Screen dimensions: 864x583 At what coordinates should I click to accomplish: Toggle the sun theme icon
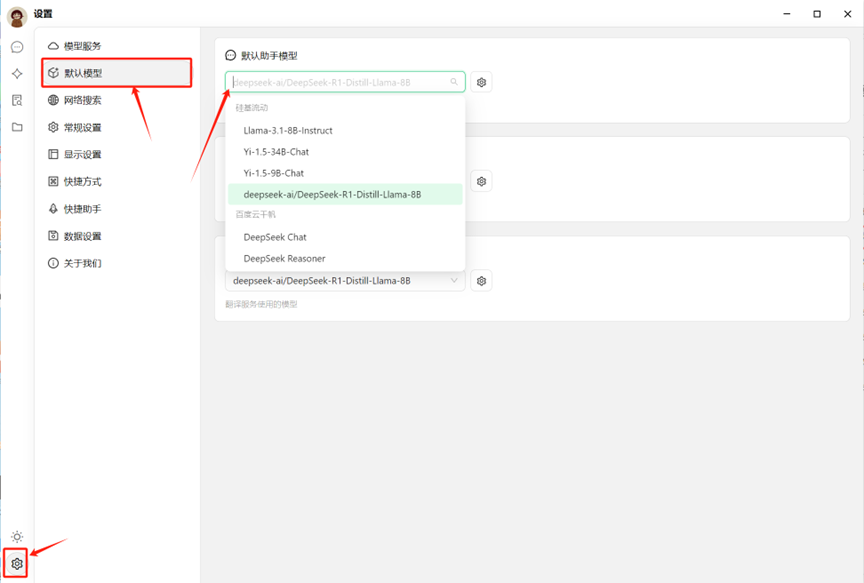17,537
